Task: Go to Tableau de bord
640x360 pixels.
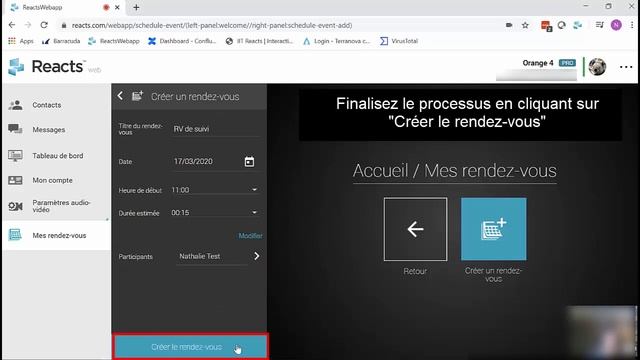Action: 56,156
